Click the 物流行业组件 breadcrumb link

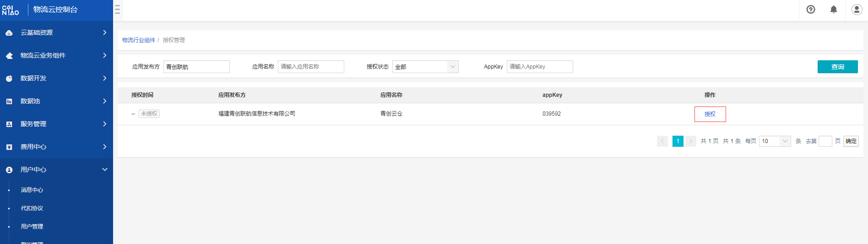(x=139, y=40)
